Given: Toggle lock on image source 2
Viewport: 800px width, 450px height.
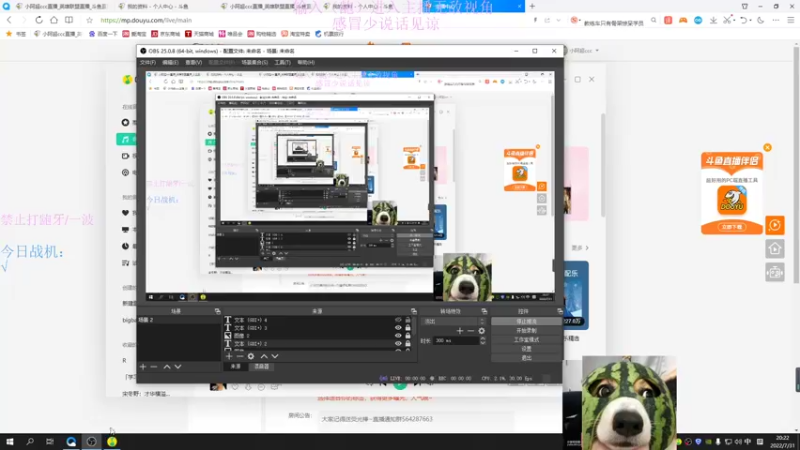Looking at the screenshot, I should point(408,336).
